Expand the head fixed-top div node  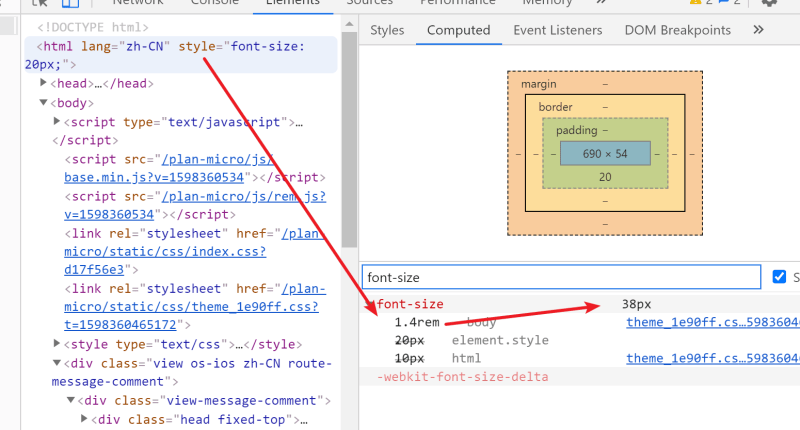click(x=84, y=419)
